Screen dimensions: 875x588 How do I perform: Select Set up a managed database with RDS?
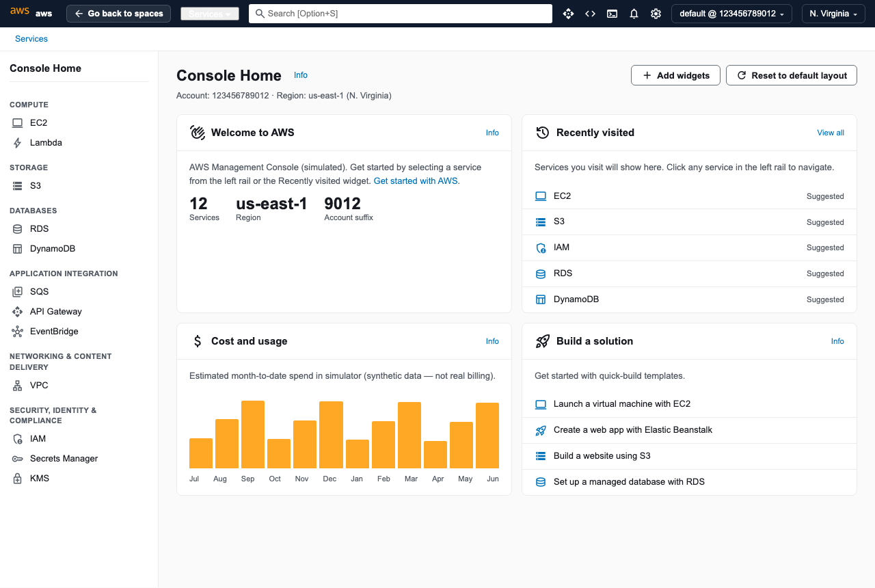tap(689, 482)
